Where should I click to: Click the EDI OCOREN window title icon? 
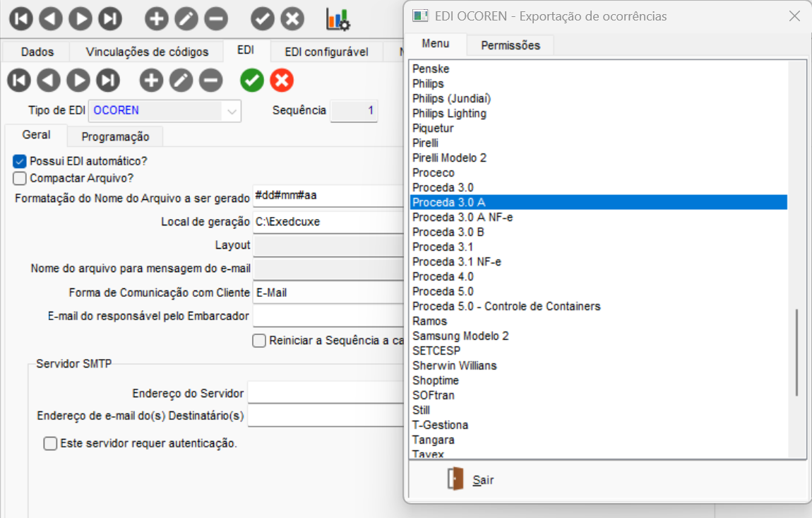click(420, 16)
